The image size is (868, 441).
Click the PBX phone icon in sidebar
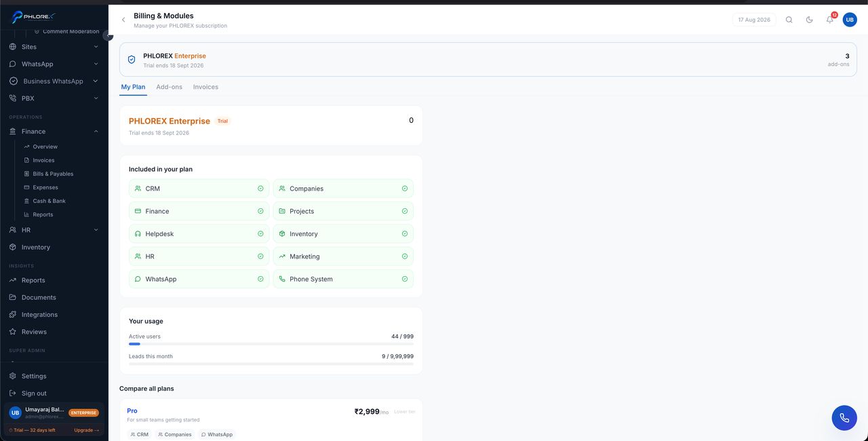(13, 98)
